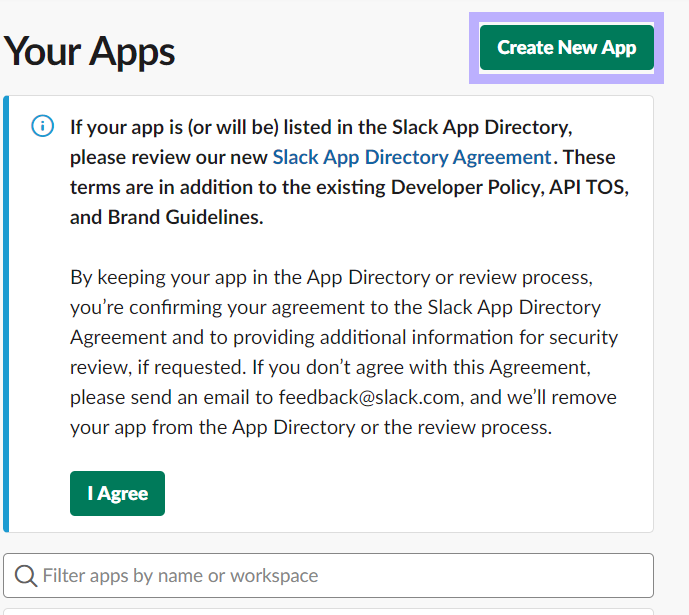This screenshot has height=615, width=689.
Task: Click the Create New App button
Action: click(566, 47)
